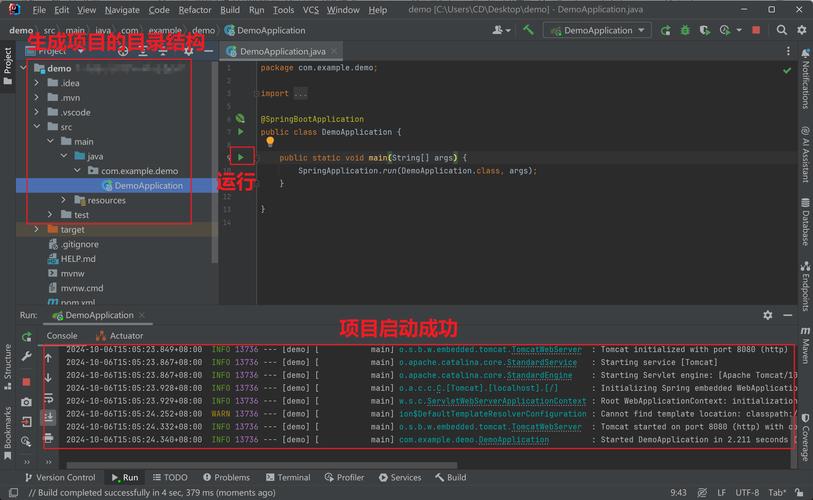Image resolution: width=813 pixels, height=500 pixels.
Task: Toggle Project tool window stripe button
Action: [7, 66]
